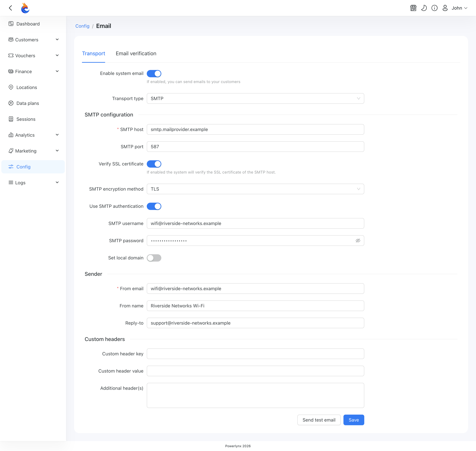Click the Finance money icon

tap(11, 71)
